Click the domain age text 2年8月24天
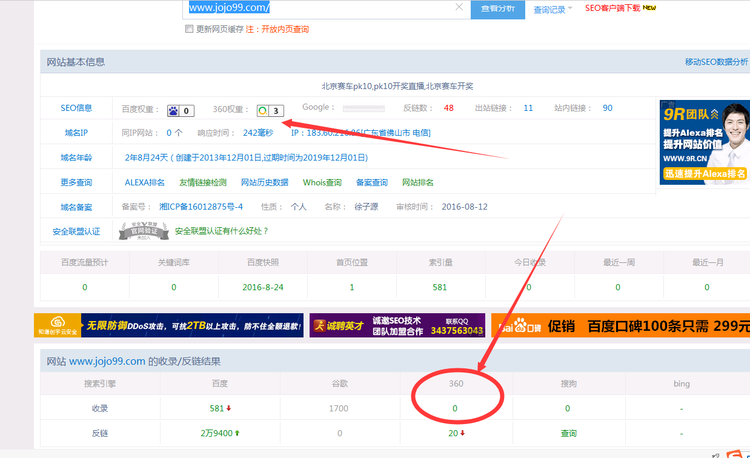The height and width of the screenshot is (458, 750). click(x=146, y=158)
